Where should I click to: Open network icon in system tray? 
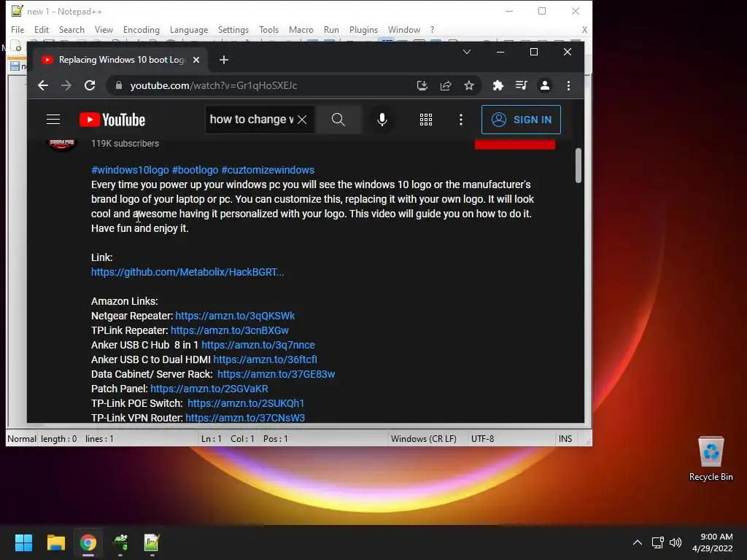(x=658, y=542)
